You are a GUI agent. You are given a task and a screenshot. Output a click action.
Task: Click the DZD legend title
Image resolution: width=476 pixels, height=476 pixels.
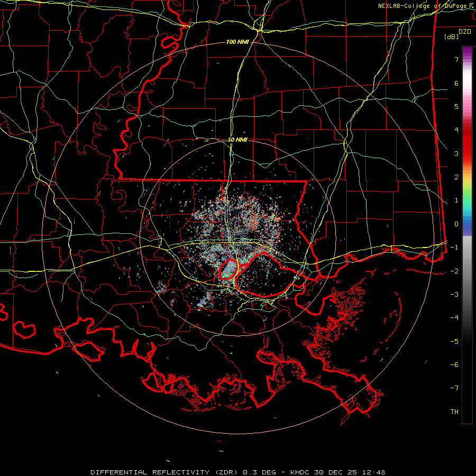[465, 32]
